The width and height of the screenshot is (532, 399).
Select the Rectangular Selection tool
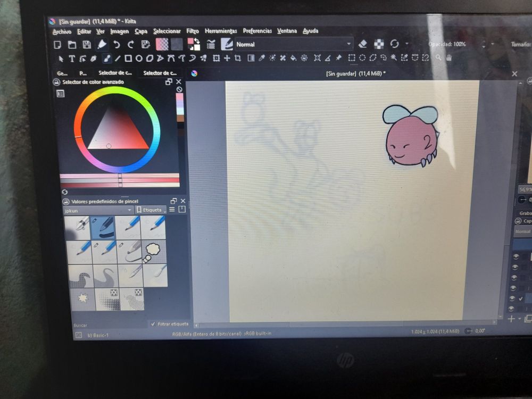(352, 57)
